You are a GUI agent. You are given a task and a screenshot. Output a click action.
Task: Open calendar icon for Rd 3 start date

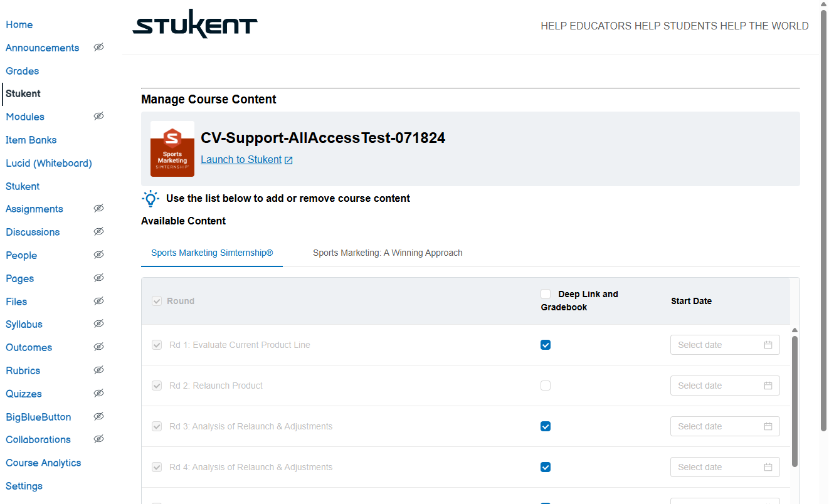tap(768, 426)
